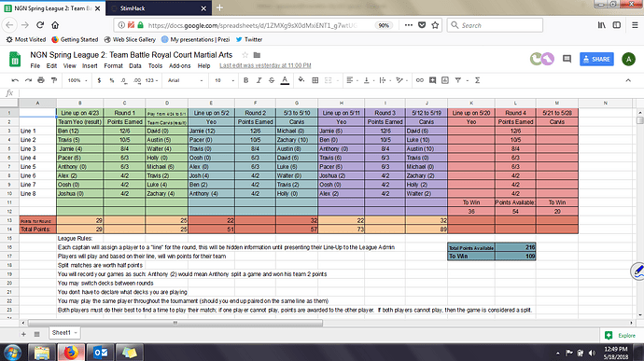Open the fill color picker
The width and height of the screenshot is (644, 361).
[x=301, y=80]
